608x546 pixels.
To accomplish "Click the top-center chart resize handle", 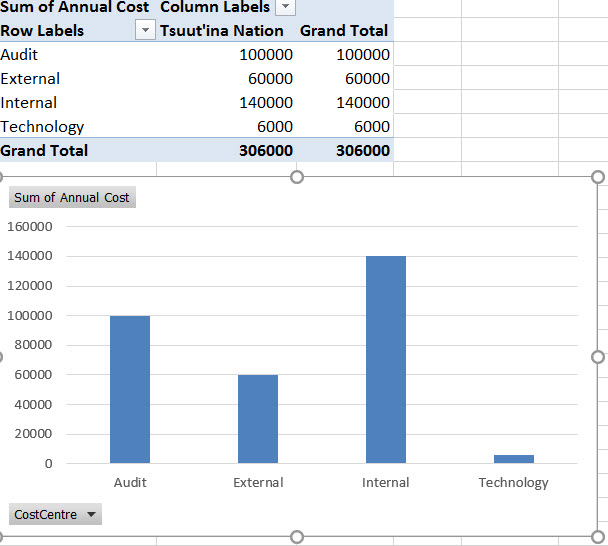I will [297, 177].
